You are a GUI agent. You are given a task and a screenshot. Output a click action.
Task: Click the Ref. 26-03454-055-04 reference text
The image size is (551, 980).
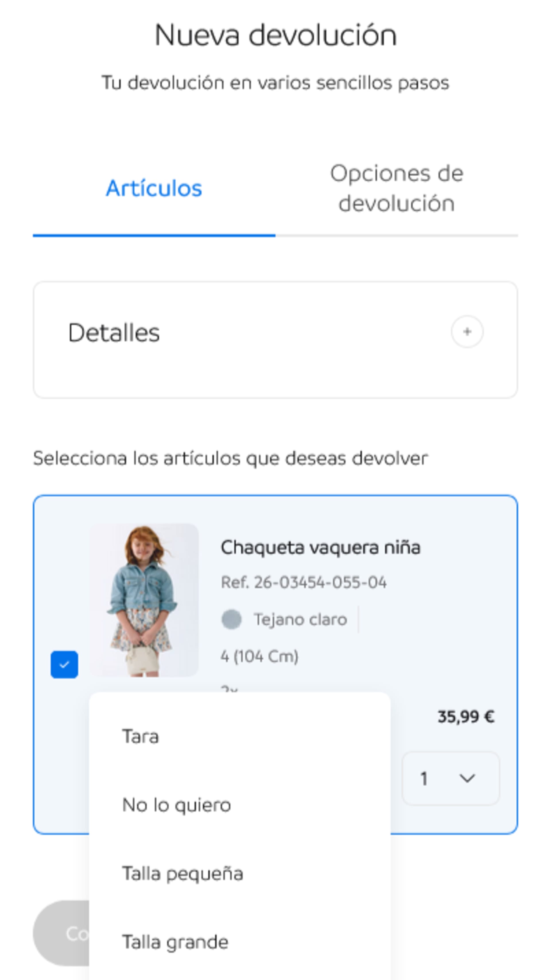click(304, 583)
